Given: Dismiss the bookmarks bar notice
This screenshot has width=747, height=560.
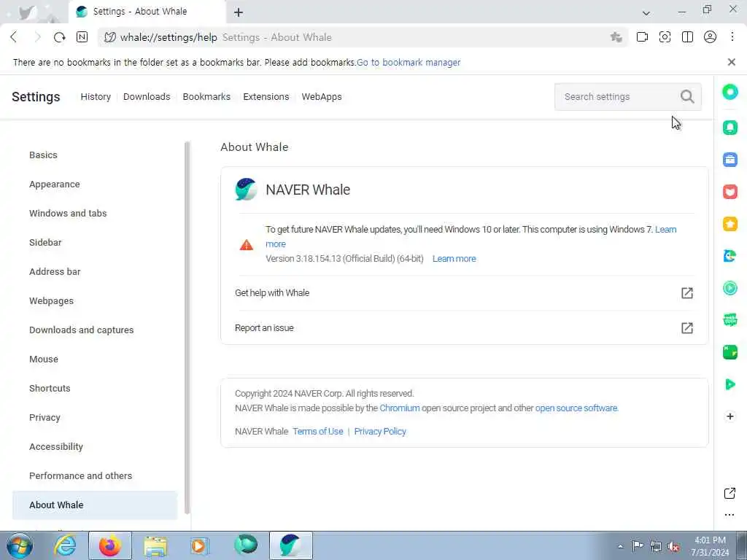Looking at the screenshot, I should pyautogui.click(x=731, y=62).
